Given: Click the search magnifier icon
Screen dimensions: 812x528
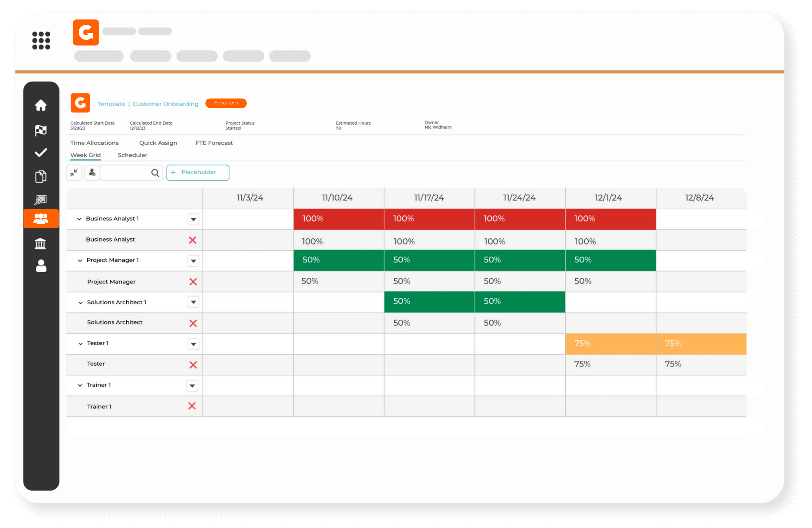Looking at the screenshot, I should [x=155, y=173].
